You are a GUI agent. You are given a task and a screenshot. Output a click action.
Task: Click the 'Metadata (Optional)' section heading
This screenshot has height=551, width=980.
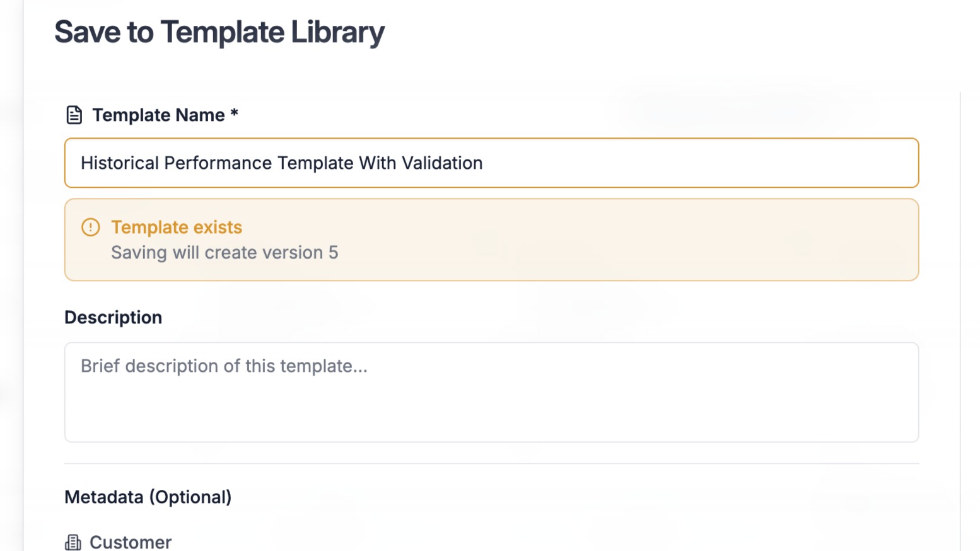[x=148, y=497]
